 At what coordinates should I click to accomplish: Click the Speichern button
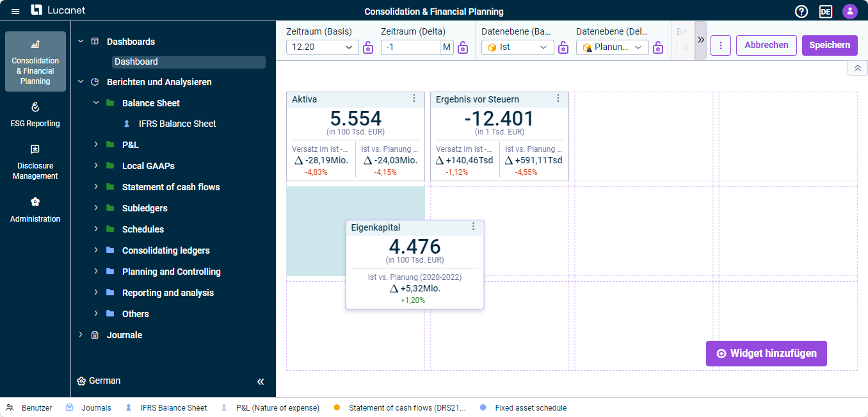pos(830,45)
